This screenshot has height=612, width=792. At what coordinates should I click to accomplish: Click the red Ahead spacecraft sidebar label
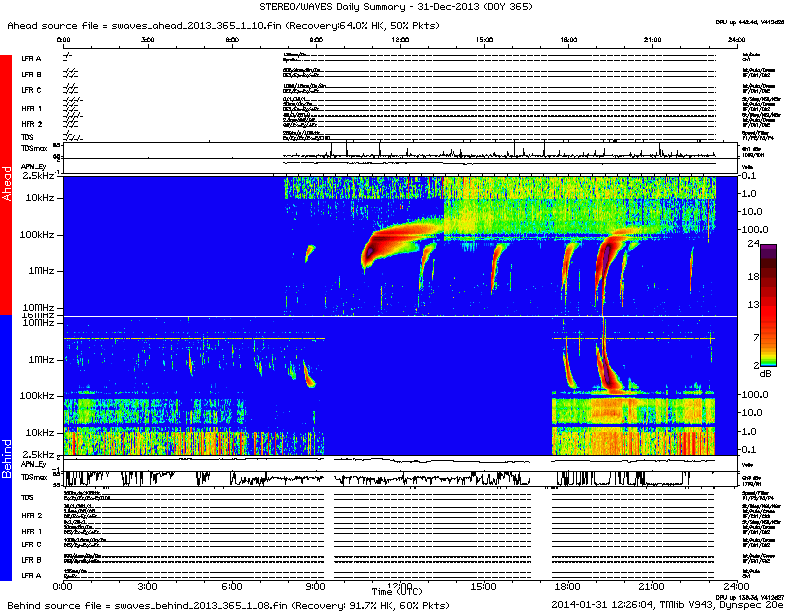6,185
